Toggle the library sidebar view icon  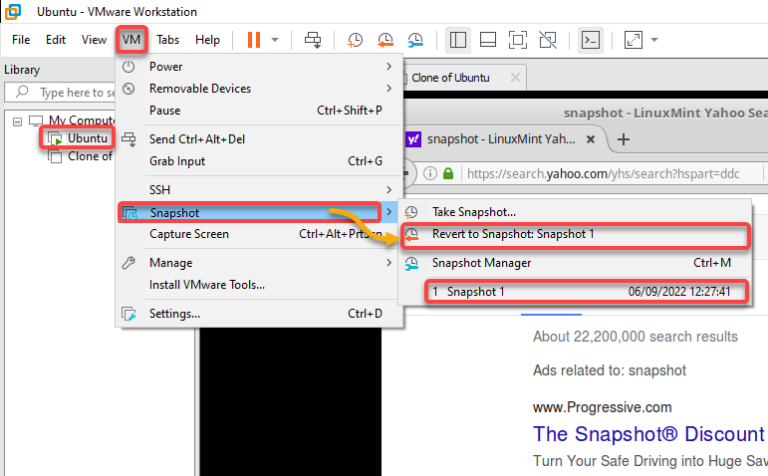pyautogui.click(x=458, y=40)
